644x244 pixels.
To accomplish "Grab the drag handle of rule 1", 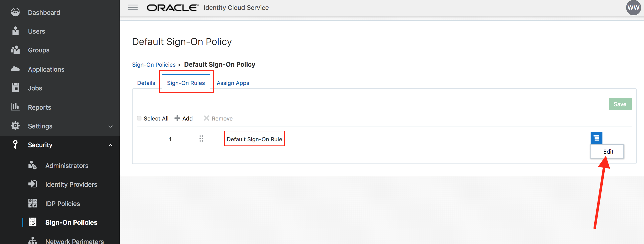I will coord(201,139).
